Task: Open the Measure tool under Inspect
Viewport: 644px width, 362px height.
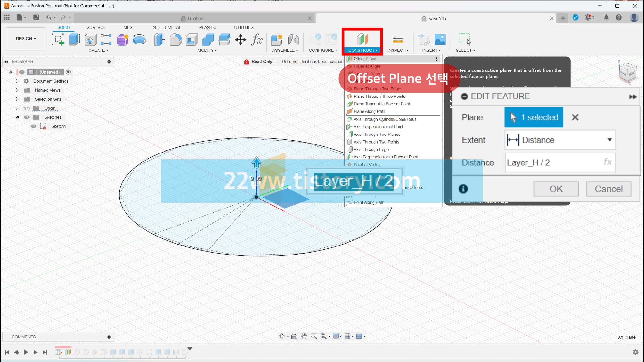Action: tap(398, 40)
